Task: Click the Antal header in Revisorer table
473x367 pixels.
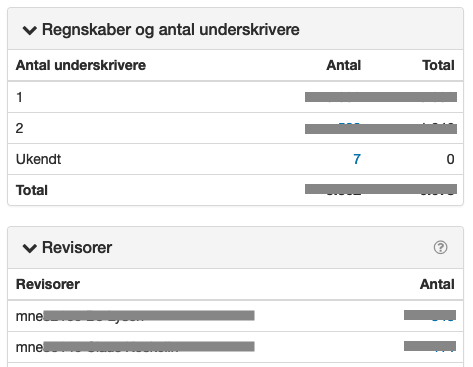Action: pos(437,284)
